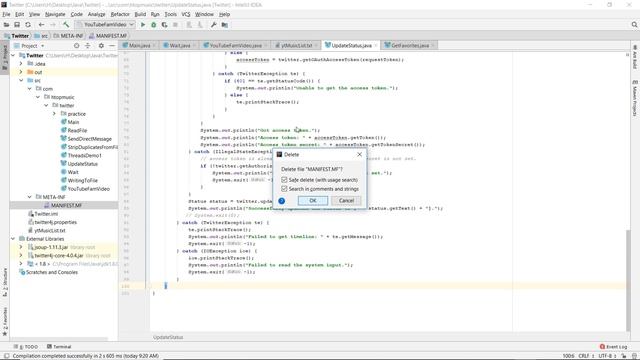Open Event Log in status bar

coord(613,347)
